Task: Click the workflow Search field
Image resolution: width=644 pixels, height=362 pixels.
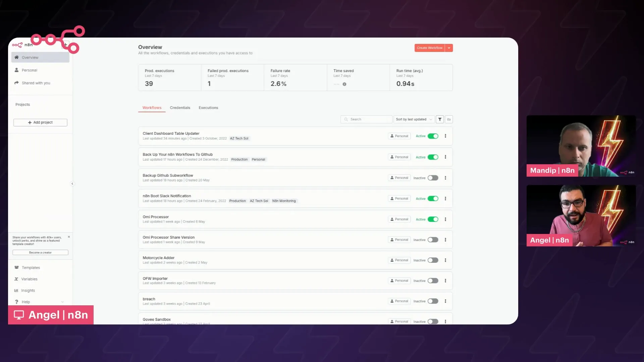Action: tap(366, 119)
